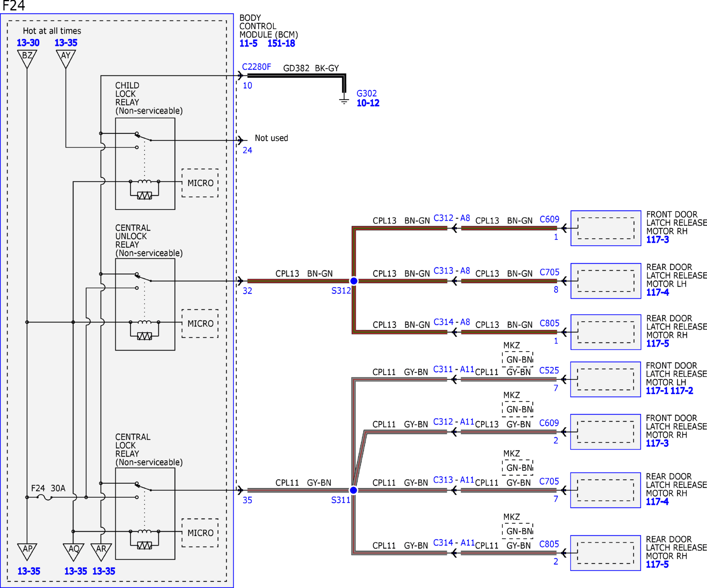Select the 'GD382 BK-GY' wire label
The height and width of the screenshot is (588, 707).
[x=311, y=68]
